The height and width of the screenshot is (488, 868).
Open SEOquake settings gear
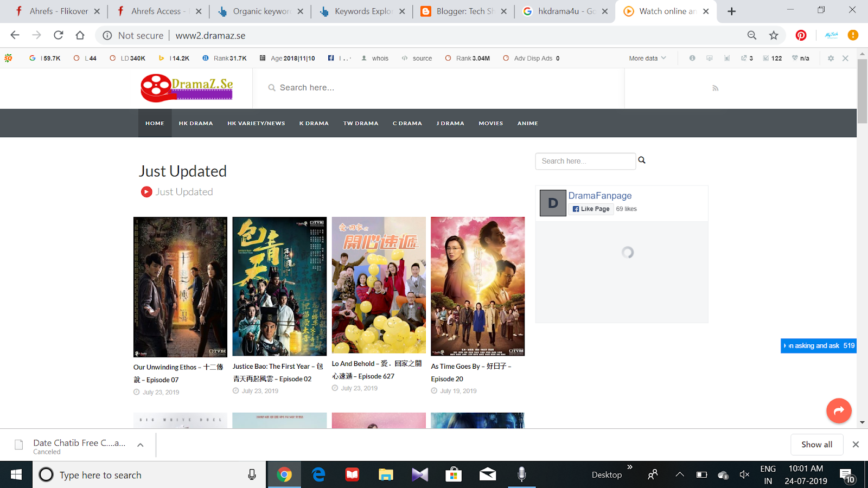pyautogui.click(x=831, y=58)
